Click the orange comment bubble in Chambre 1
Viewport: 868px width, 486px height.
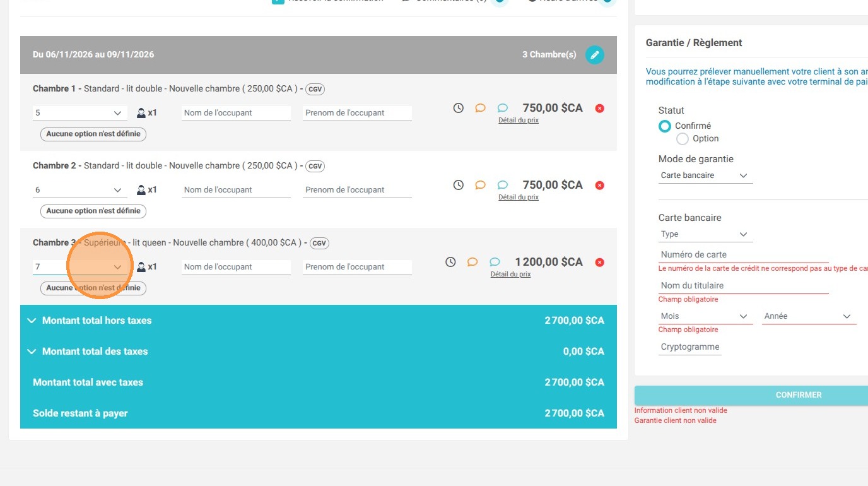pos(480,108)
